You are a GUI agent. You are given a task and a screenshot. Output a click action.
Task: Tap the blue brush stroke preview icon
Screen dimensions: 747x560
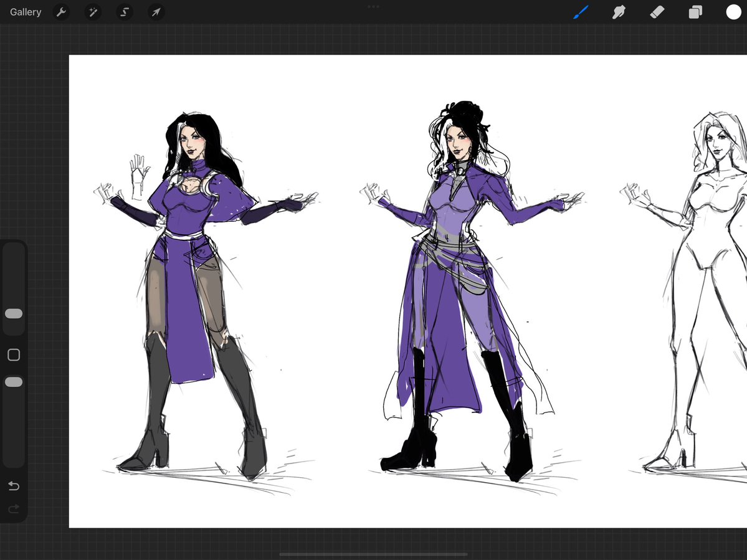(581, 12)
